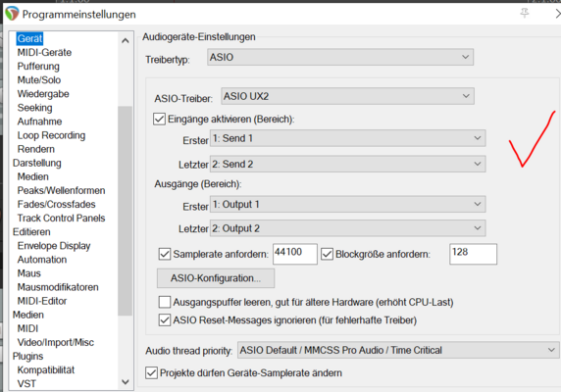
Task: Click ASIO-Konfiguration button
Action: click(x=216, y=278)
